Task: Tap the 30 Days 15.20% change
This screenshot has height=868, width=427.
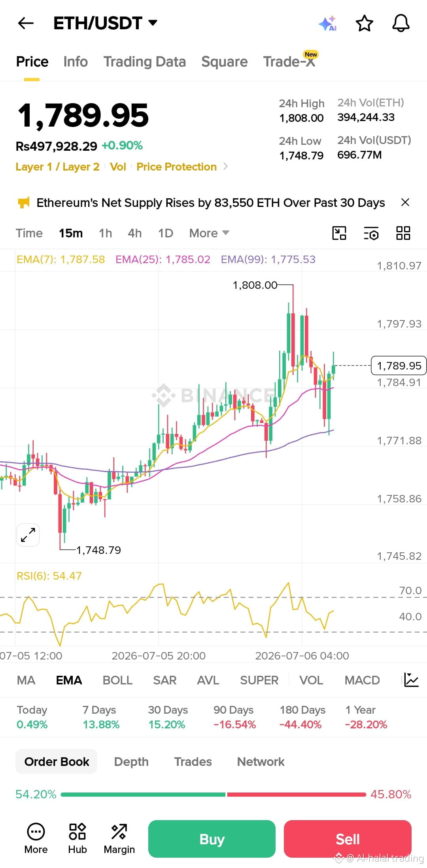Action: click(x=168, y=717)
